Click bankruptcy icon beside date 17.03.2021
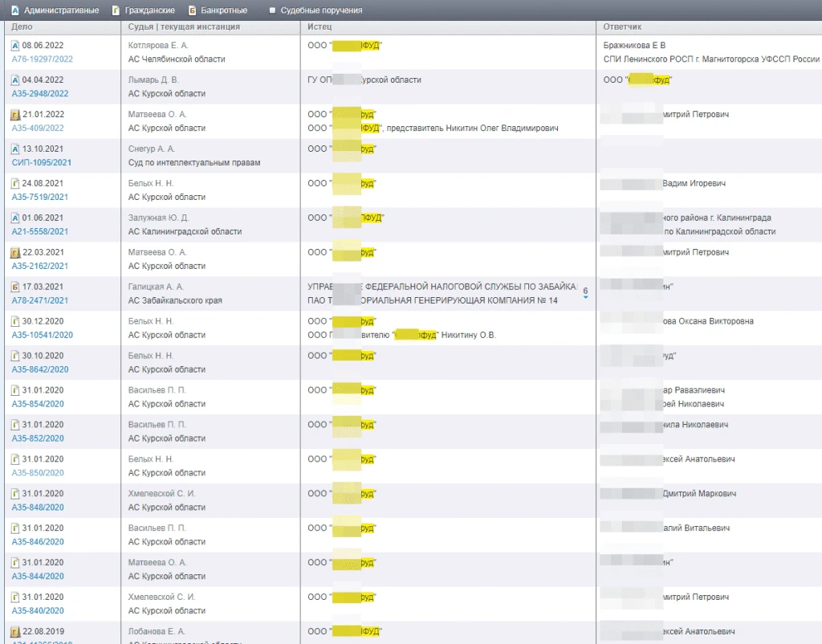Image resolution: width=822 pixels, height=644 pixels. 15,287
